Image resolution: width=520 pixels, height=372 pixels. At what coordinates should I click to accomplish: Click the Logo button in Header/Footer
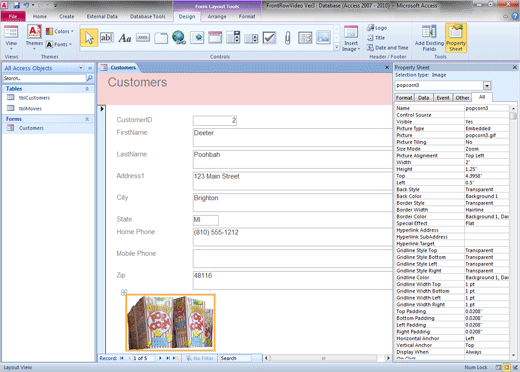(x=377, y=28)
